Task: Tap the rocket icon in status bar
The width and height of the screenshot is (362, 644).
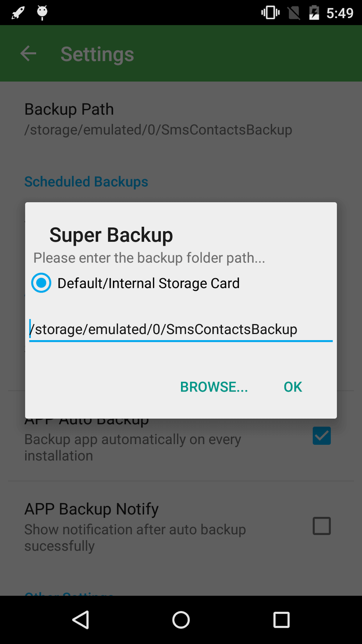Action: 18,13
